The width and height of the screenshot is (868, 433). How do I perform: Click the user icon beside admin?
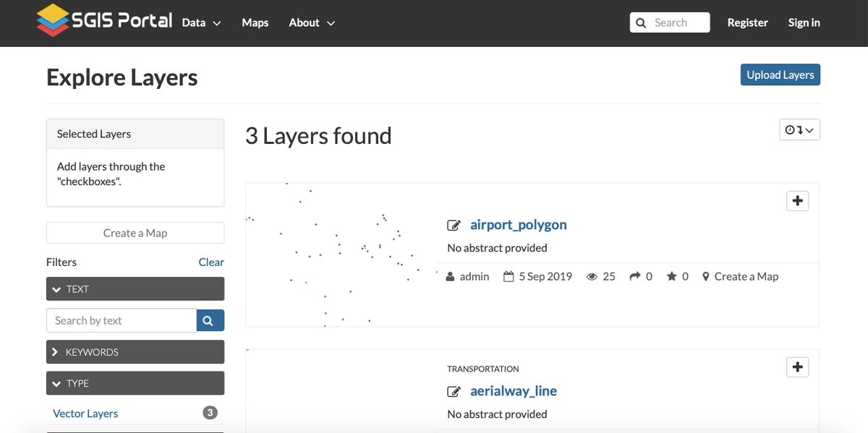[x=451, y=277]
